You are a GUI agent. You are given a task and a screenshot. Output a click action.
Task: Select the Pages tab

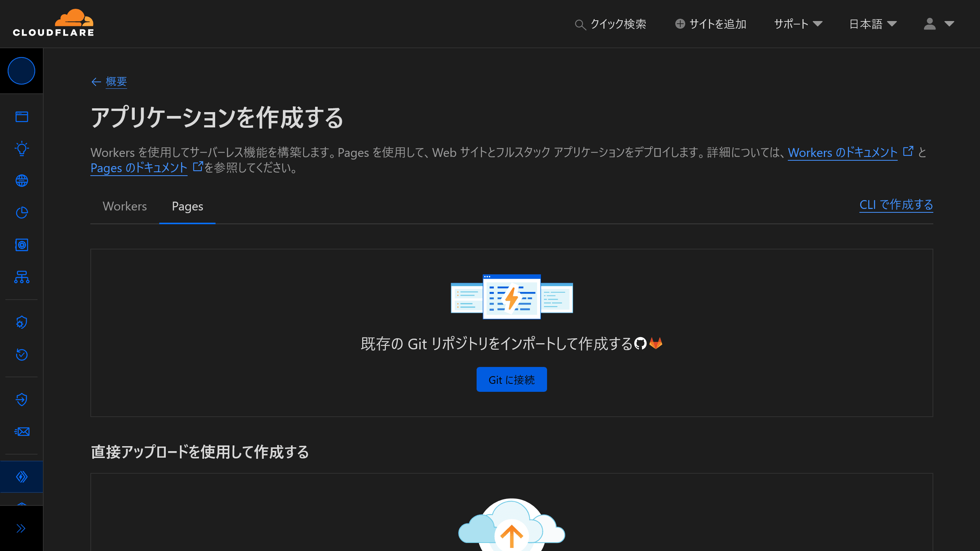(x=188, y=206)
